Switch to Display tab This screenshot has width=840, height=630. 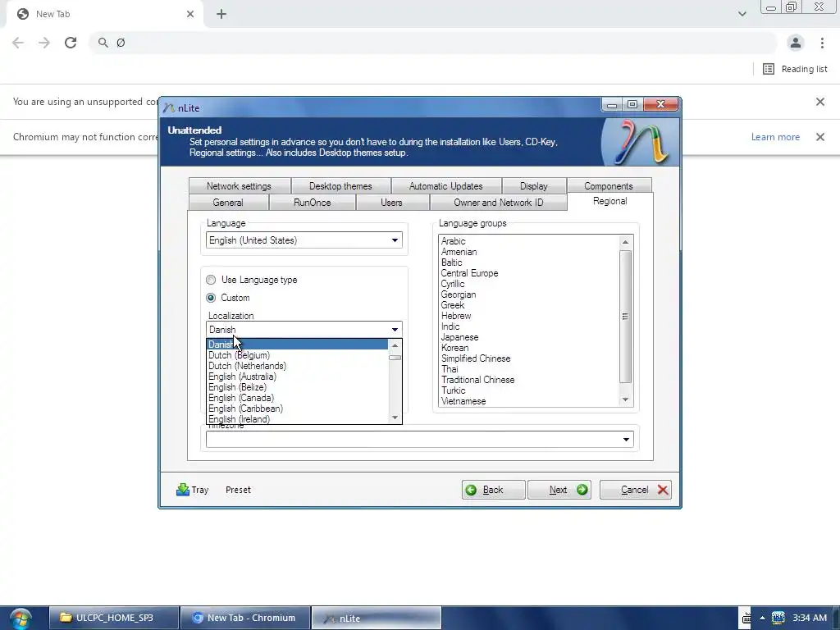533,186
